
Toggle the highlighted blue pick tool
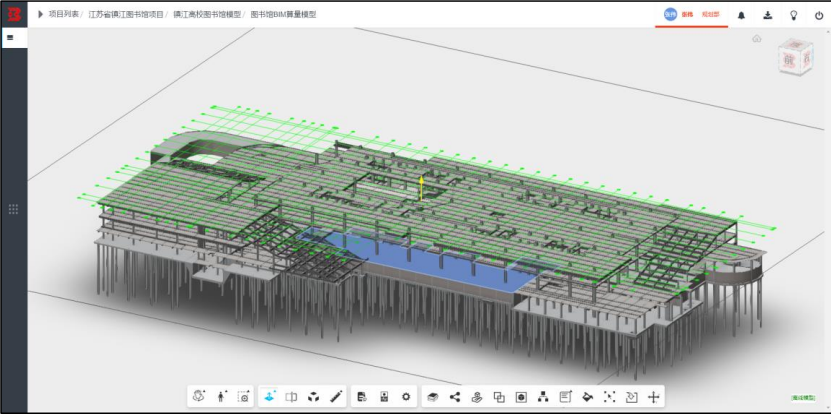270,396
